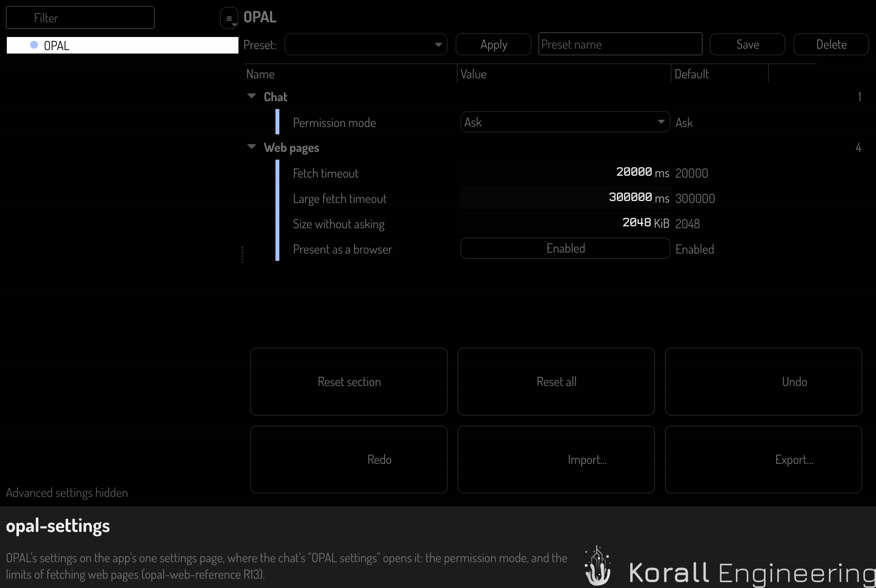Click the Name column header
The width and height of the screenshot is (876, 588).
(350, 74)
